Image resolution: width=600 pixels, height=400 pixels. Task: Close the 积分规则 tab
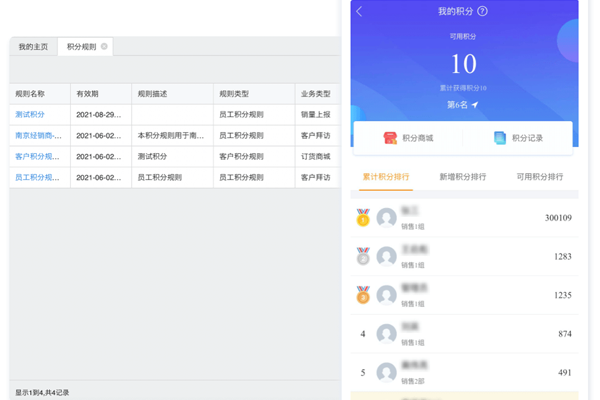click(x=104, y=47)
